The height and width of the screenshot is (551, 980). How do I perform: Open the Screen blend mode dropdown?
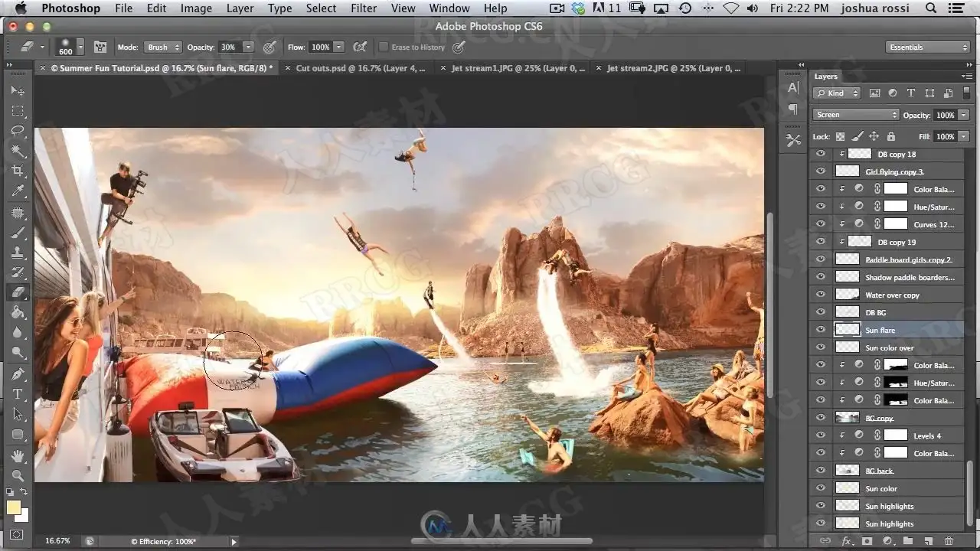point(856,115)
